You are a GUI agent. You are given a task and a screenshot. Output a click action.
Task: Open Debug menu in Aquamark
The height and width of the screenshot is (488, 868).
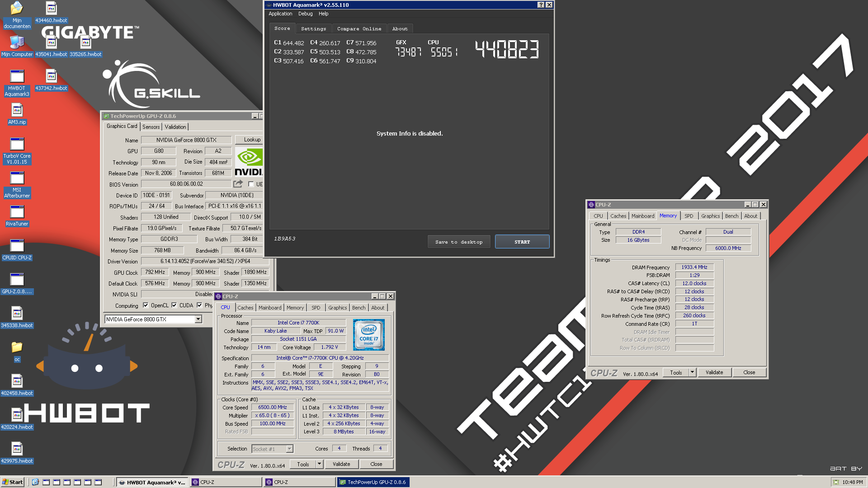tap(305, 14)
